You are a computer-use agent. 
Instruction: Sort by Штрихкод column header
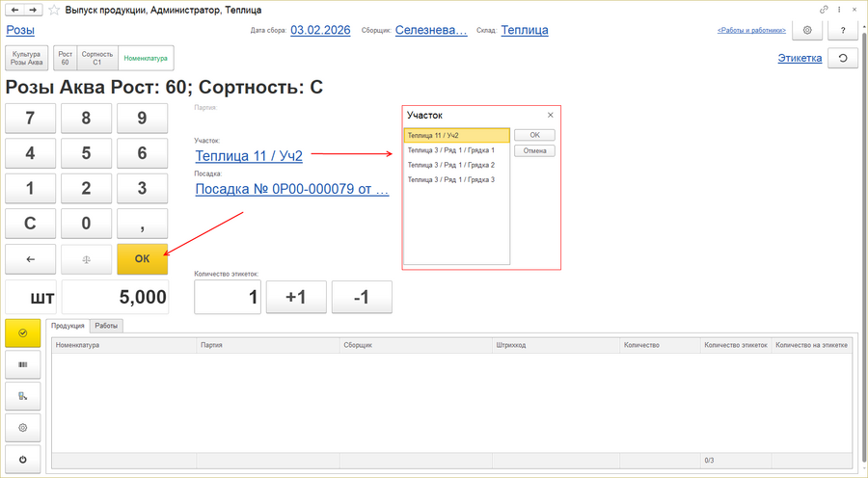(x=556, y=345)
